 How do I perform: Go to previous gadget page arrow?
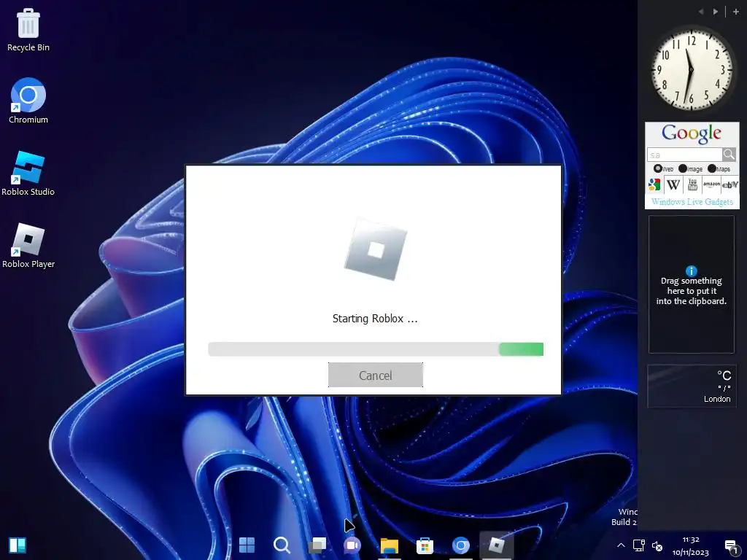pos(701,12)
